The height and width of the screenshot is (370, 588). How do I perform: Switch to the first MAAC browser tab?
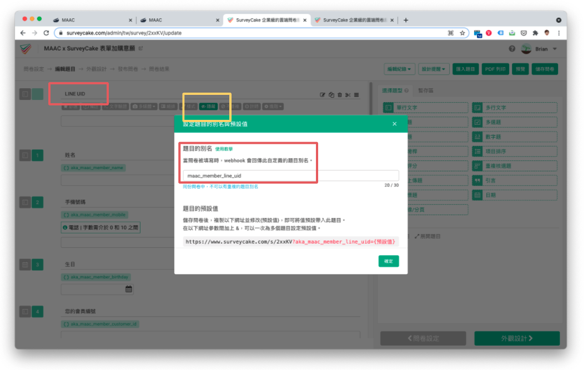92,20
